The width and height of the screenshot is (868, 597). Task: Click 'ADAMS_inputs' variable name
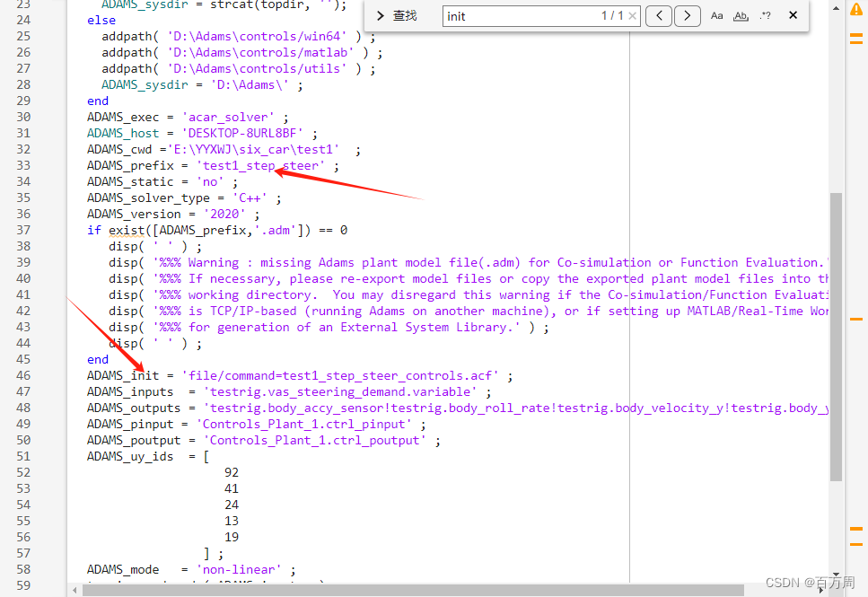coord(130,392)
